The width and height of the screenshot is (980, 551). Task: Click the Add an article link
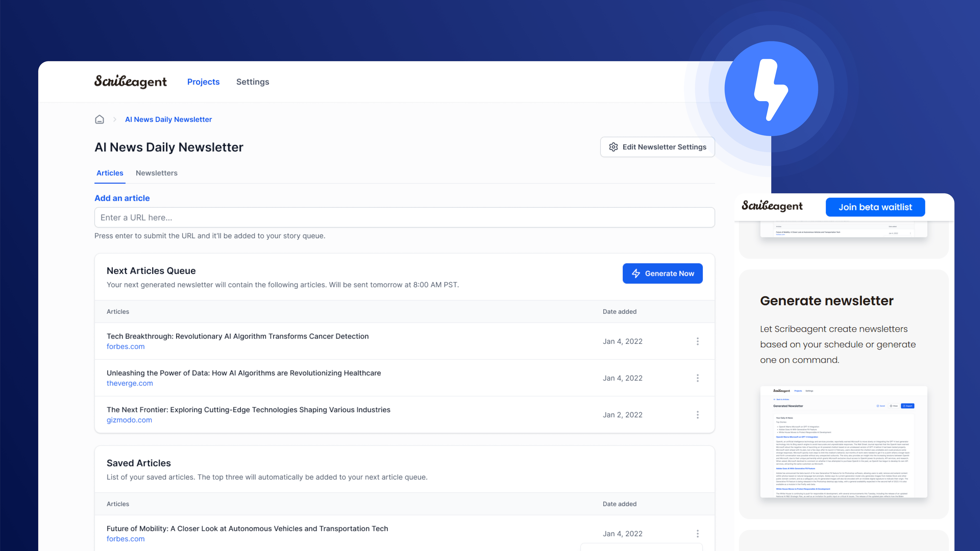[x=122, y=198]
